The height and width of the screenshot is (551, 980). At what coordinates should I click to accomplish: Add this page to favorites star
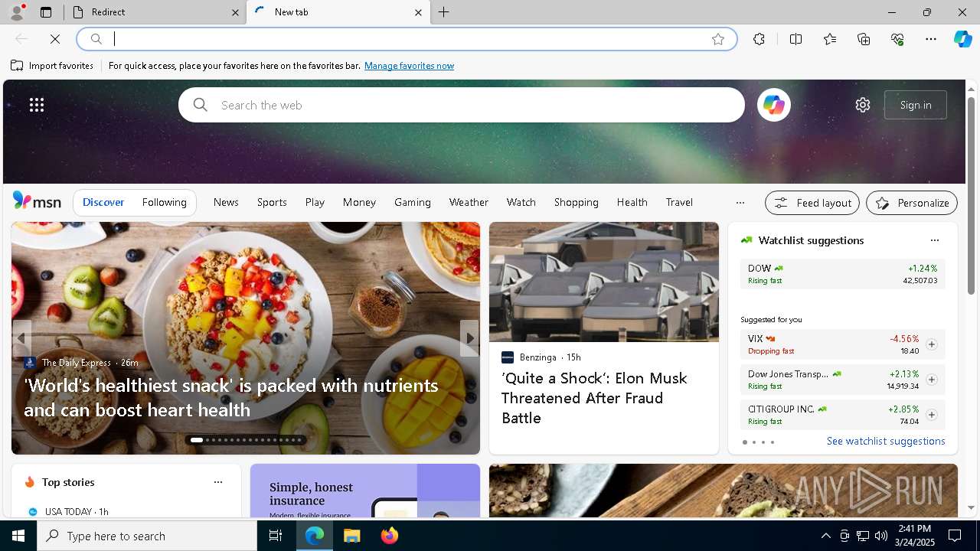718,39
